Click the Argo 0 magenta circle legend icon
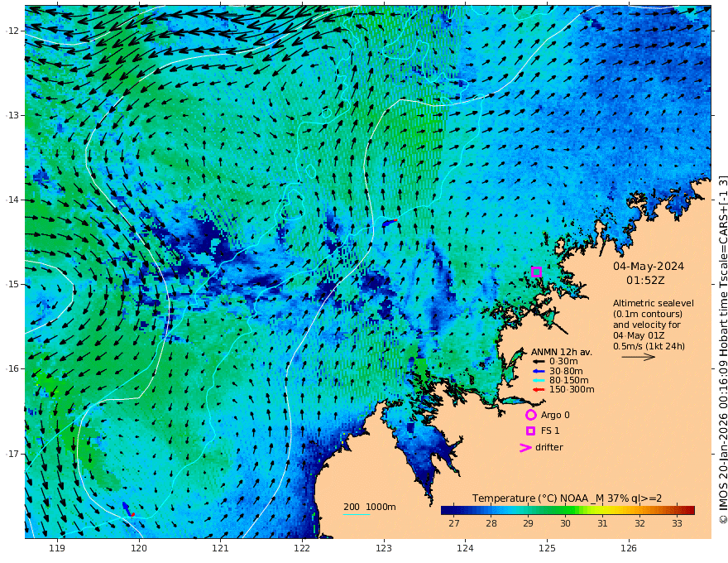Image resolution: width=728 pixels, height=563 pixels. 530,415
